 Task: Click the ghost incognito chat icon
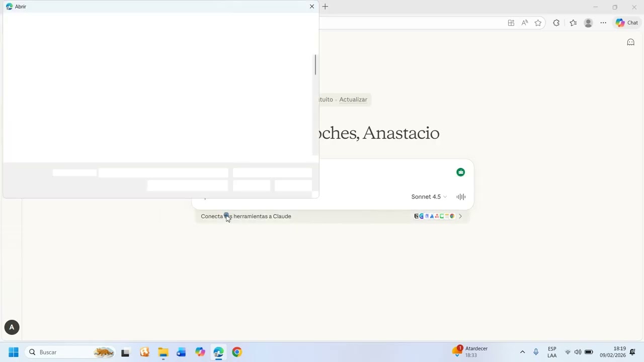[x=630, y=42]
